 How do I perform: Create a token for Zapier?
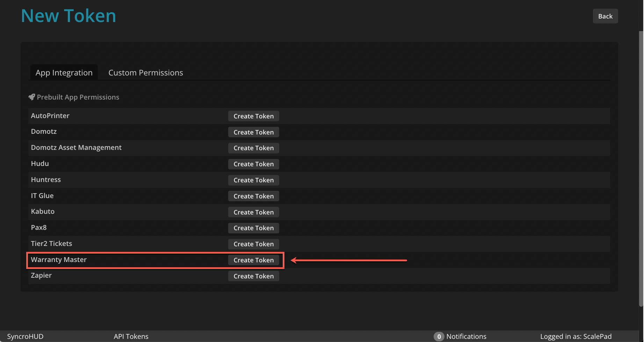click(254, 276)
